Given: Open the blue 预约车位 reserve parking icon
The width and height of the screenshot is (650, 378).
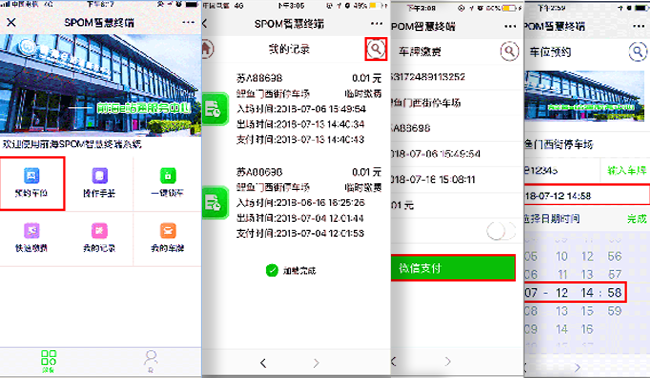Looking at the screenshot, I should 32,176.
